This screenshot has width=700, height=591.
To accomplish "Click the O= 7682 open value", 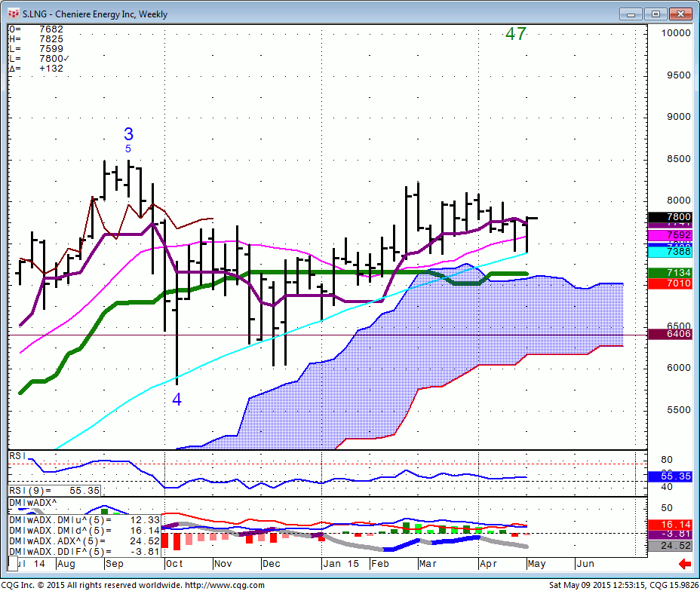I will tap(36, 29).
